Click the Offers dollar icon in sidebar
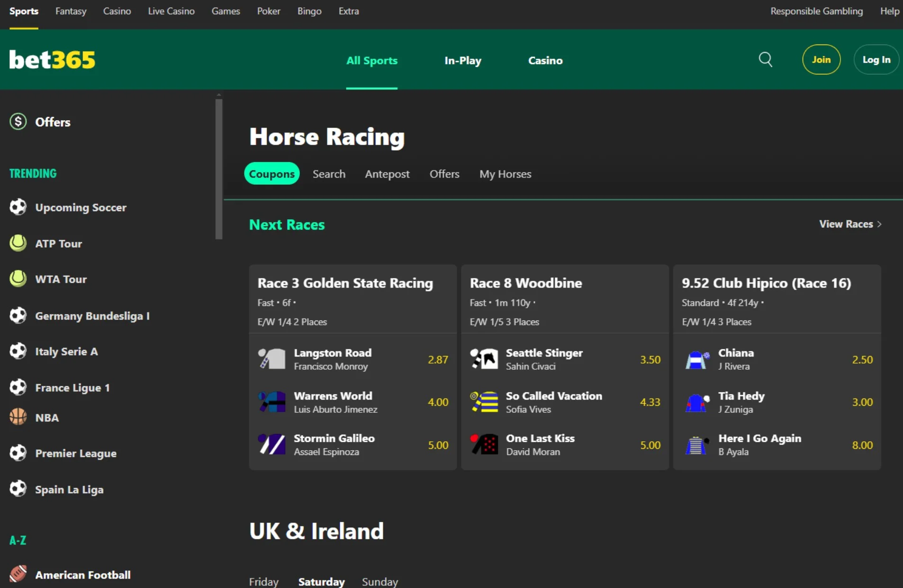This screenshot has height=588, width=903. (x=18, y=122)
